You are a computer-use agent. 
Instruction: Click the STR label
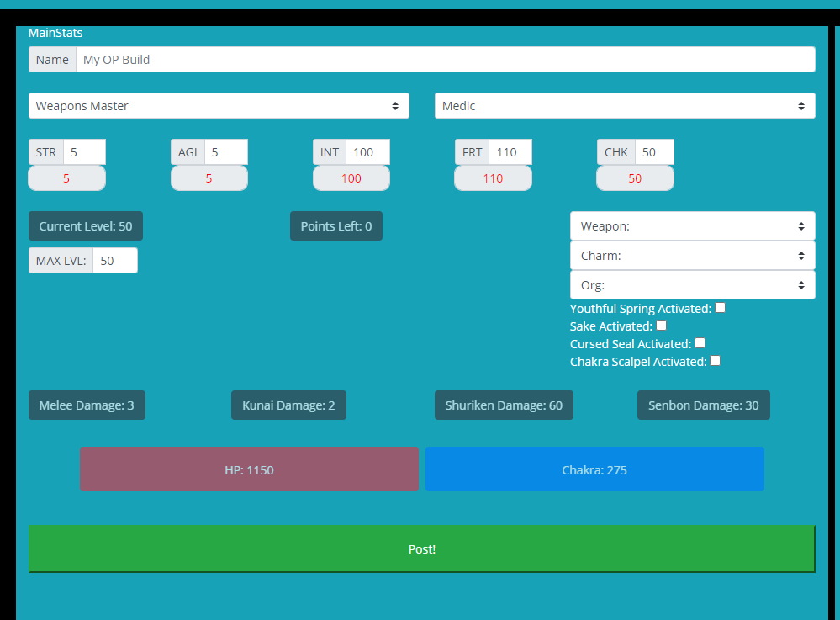46,152
